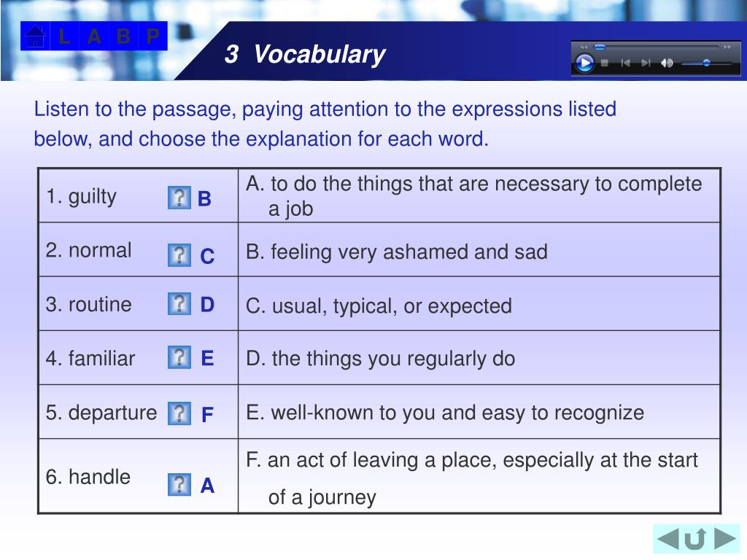The height and width of the screenshot is (560, 747).
Task: Adjust the volume slider
Action: [x=706, y=63]
